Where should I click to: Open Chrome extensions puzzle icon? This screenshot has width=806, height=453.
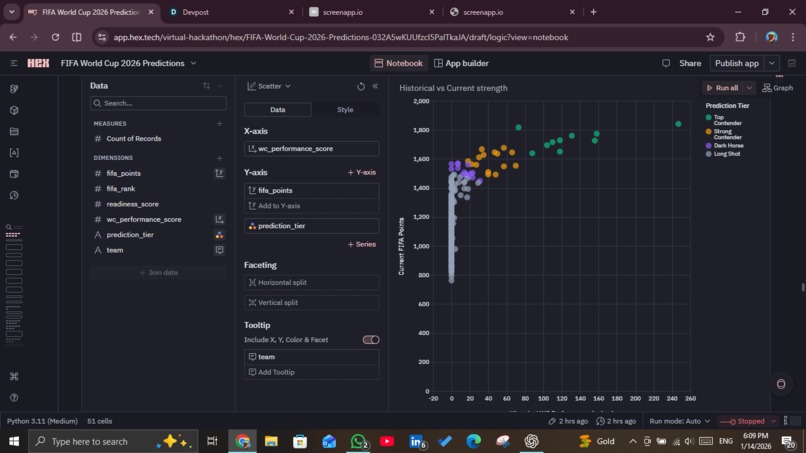pos(740,37)
